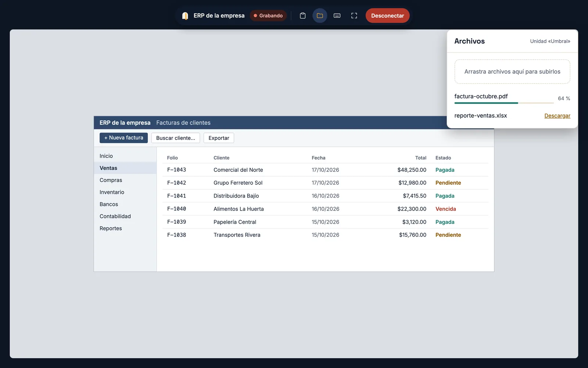Select client Grupo Ferretero Sol

[238, 183]
